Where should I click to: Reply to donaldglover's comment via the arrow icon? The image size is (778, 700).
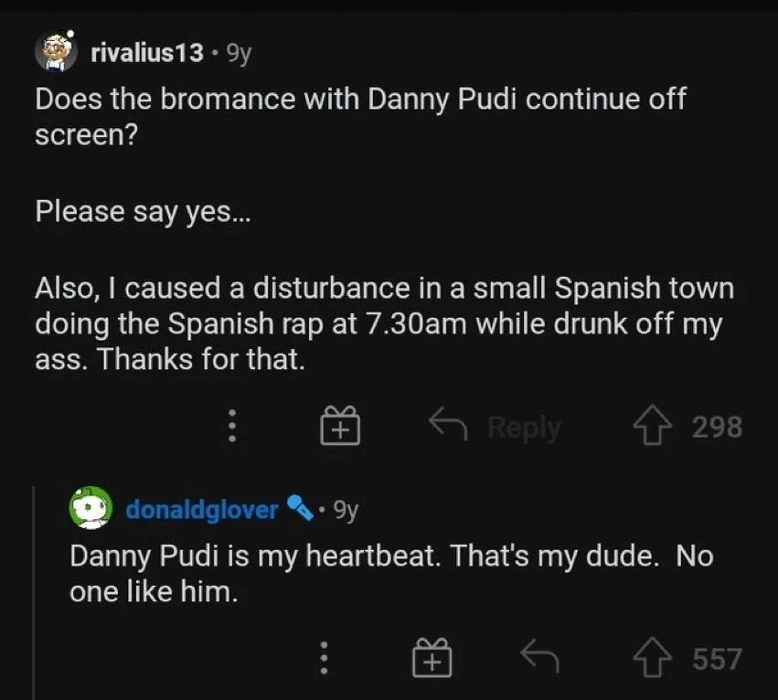tap(538, 657)
